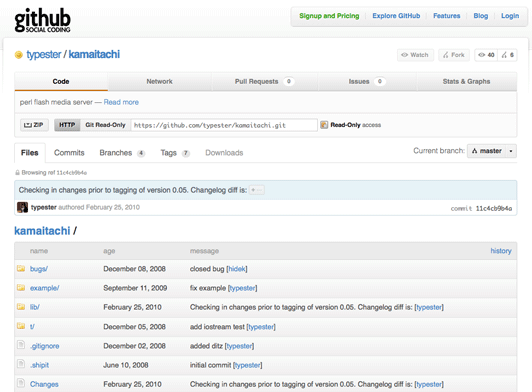This screenshot has height=392, width=532.
Task: Click the Changes file icon
Action: tap(21, 383)
